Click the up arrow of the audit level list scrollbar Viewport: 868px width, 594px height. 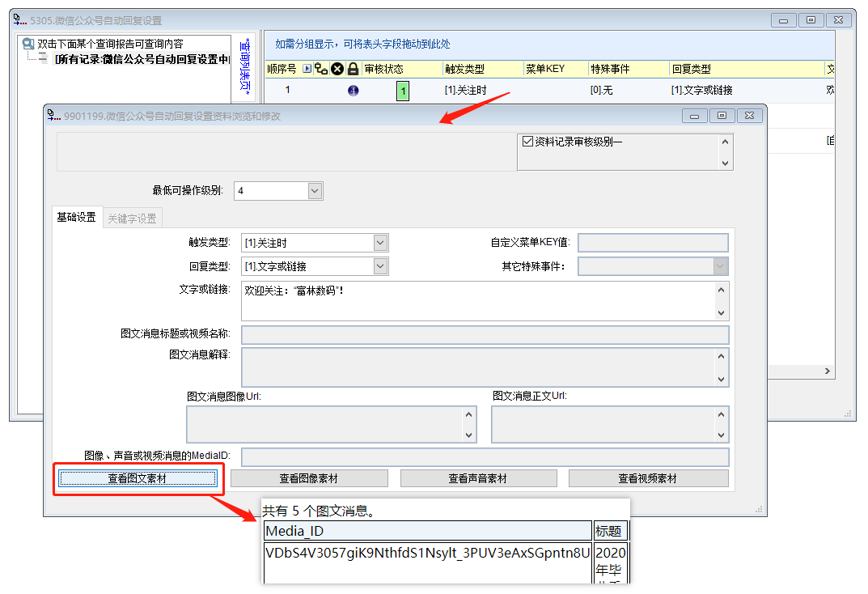[x=725, y=142]
